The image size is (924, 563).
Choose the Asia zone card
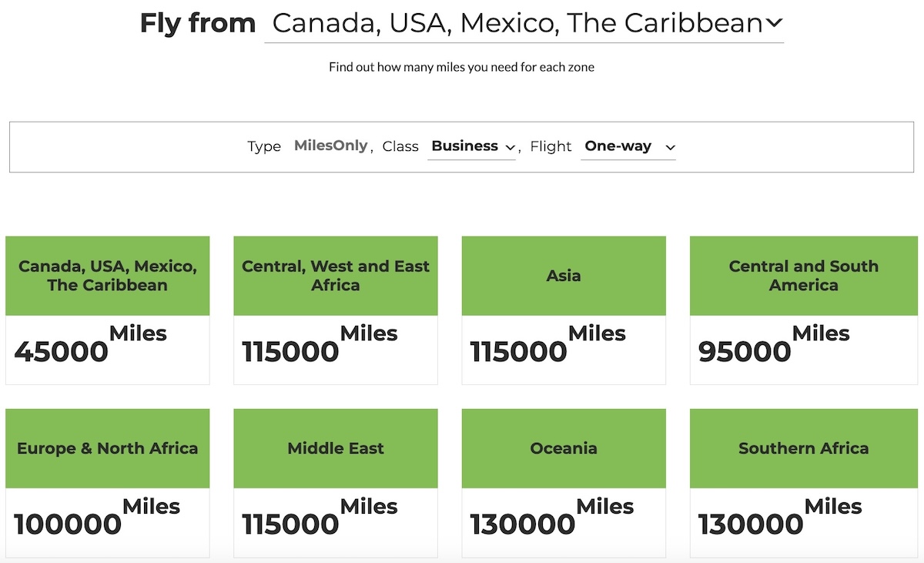(x=564, y=310)
